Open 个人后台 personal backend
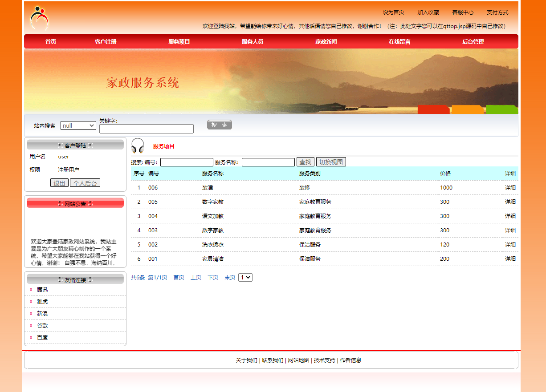Image resolution: width=546 pixels, height=392 pixels. 85,182
